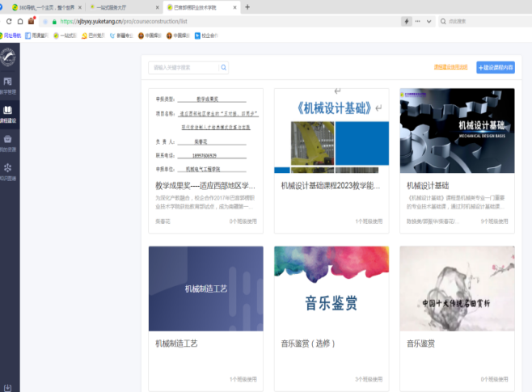
Task: Open 教学管理 in the left sidebar
Action: point(8,84)
